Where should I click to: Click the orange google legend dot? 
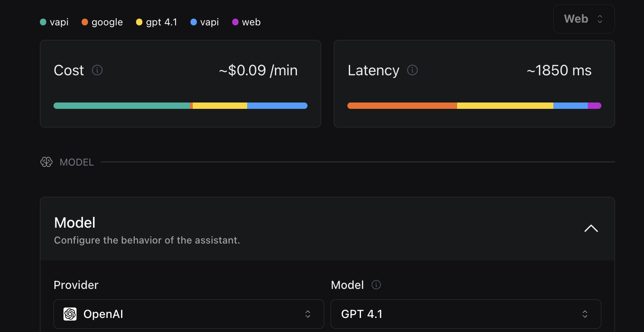point(85,22)
